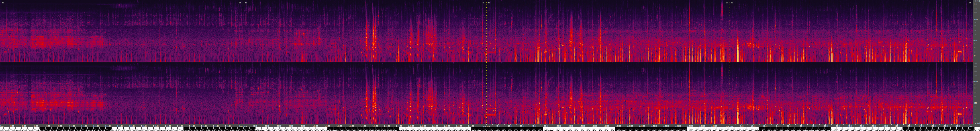Screen dimensions: 980x131
Task: Click the 20 Hz mark on lower channel scale
Action: click(x=975, y=118)
